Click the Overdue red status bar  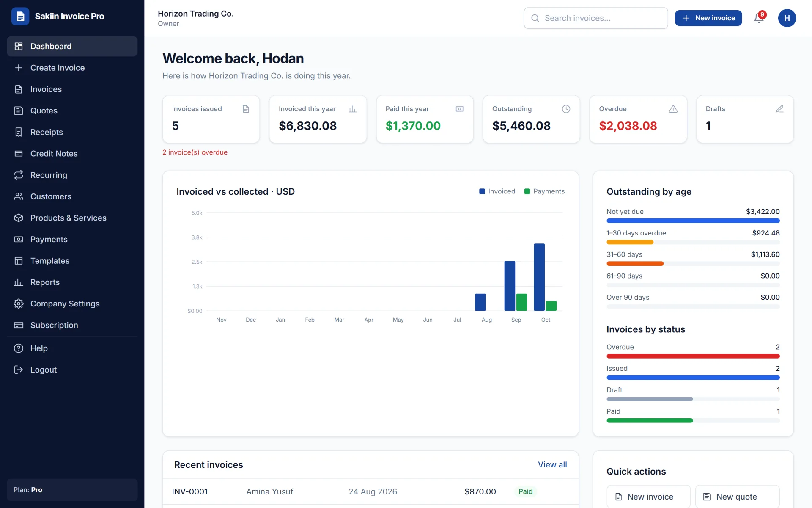tap(693, 356)
